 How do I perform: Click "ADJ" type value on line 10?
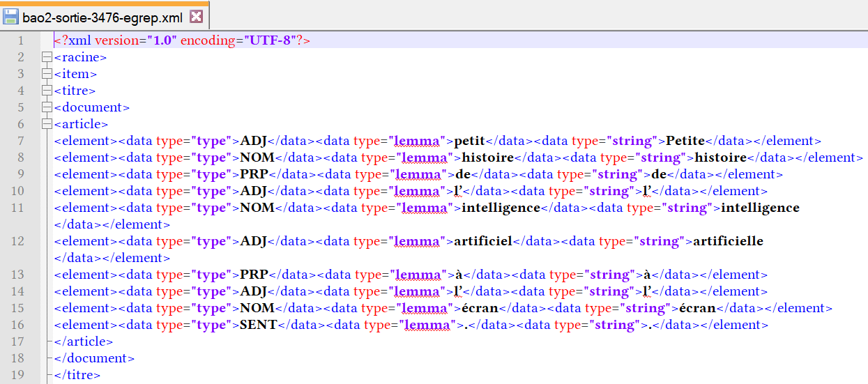(254, 191)
